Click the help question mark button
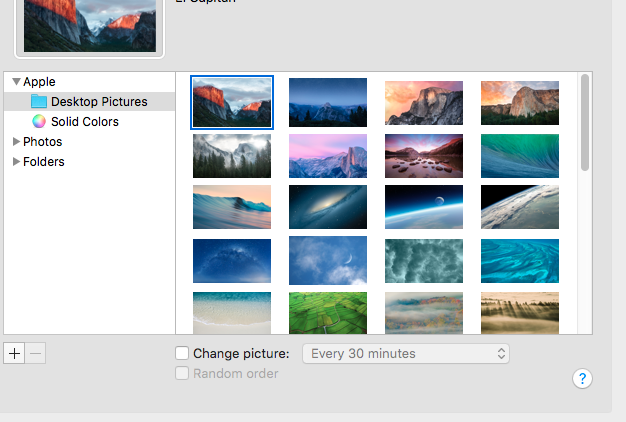 pos(582,378)
